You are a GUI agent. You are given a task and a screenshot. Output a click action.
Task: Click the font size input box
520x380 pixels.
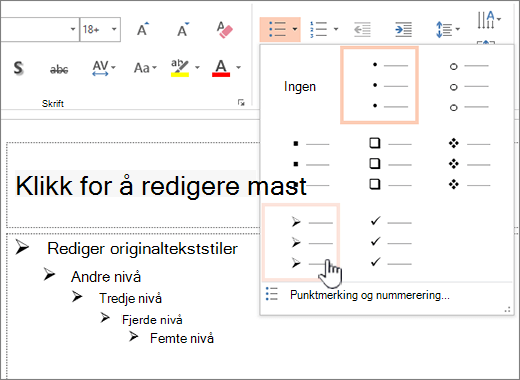click(95, 29)
